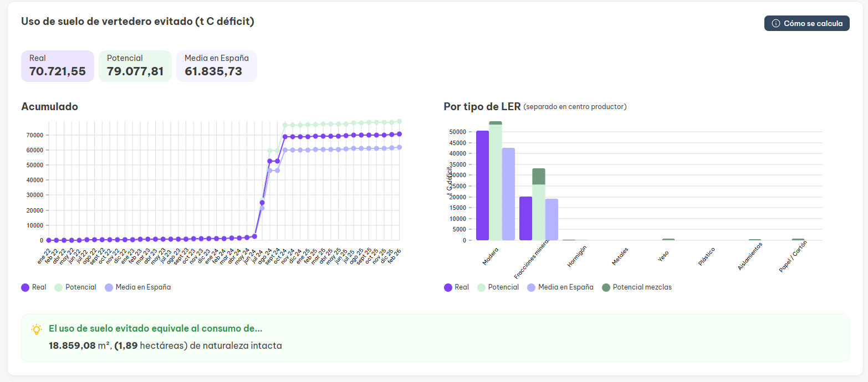Select the Media en España card showing 61.835,73
Viewport: 868px width, 382px height.
coord(216,66)
